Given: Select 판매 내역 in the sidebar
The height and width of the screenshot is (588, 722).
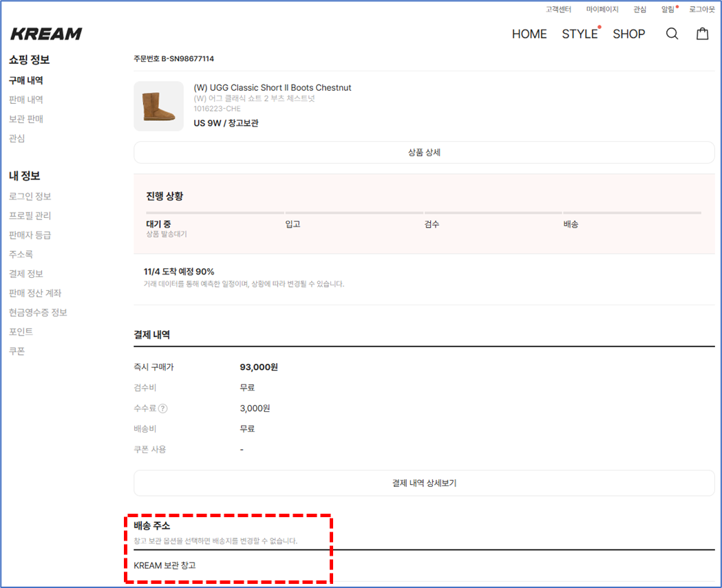Looking at the screenshot, I should [x=25, y=100].
